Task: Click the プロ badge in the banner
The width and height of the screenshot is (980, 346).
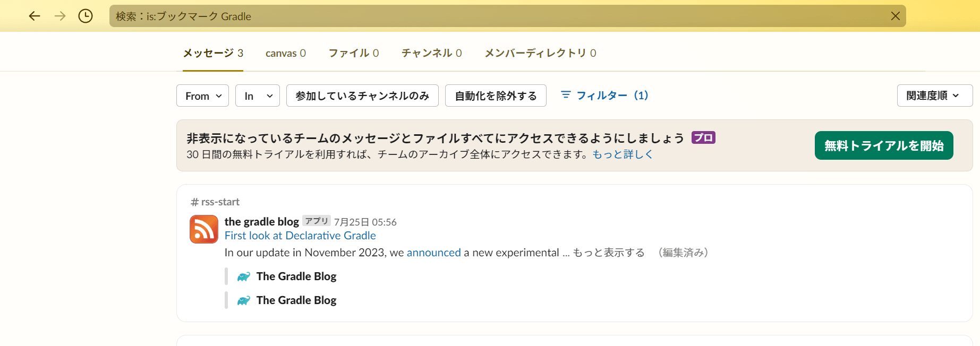Action: 703,138
